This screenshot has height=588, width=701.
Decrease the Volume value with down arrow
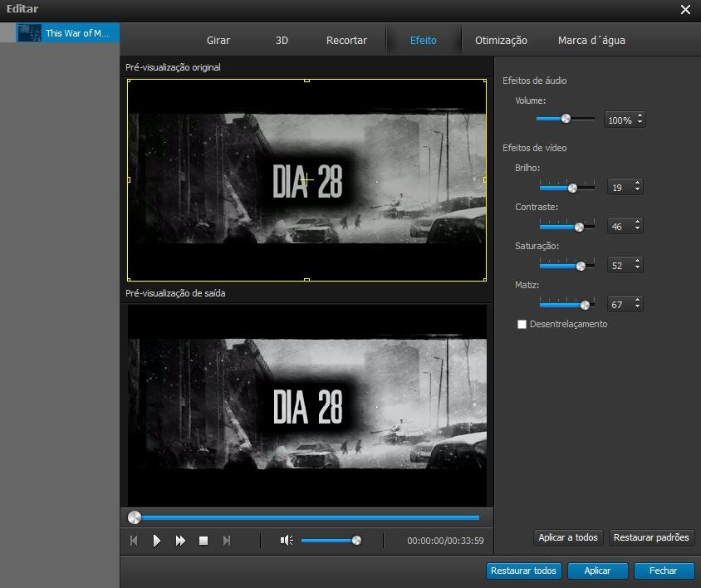(640, 122)
